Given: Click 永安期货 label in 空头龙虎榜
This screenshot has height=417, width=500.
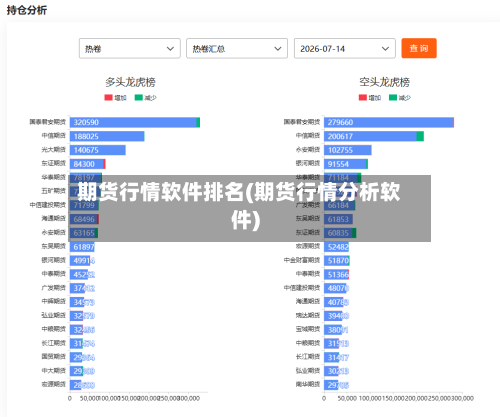Looking at the screenshot, I should coord(308,150).
